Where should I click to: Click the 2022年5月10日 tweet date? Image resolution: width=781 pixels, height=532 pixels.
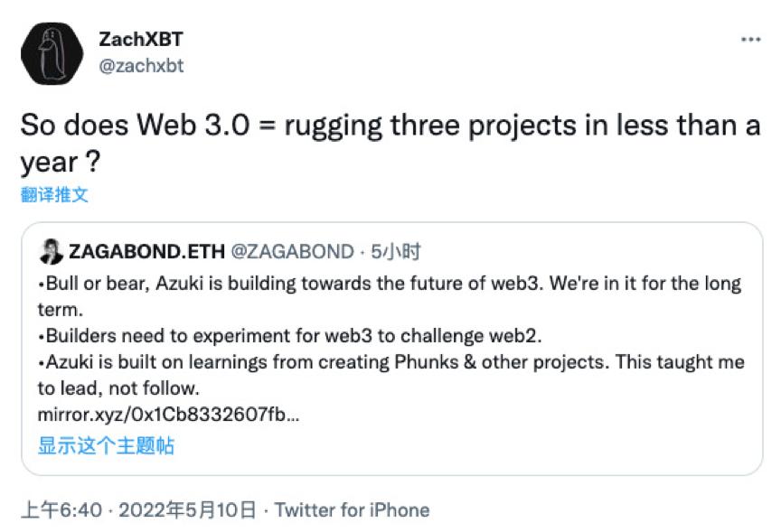click(x=187, y=510)
